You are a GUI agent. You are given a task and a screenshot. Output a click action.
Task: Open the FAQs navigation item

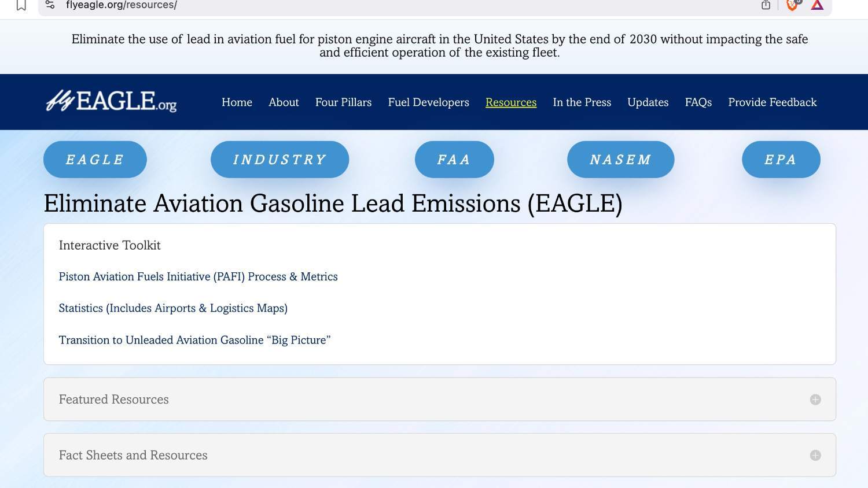pyautogui.click(x=698, y=102)
